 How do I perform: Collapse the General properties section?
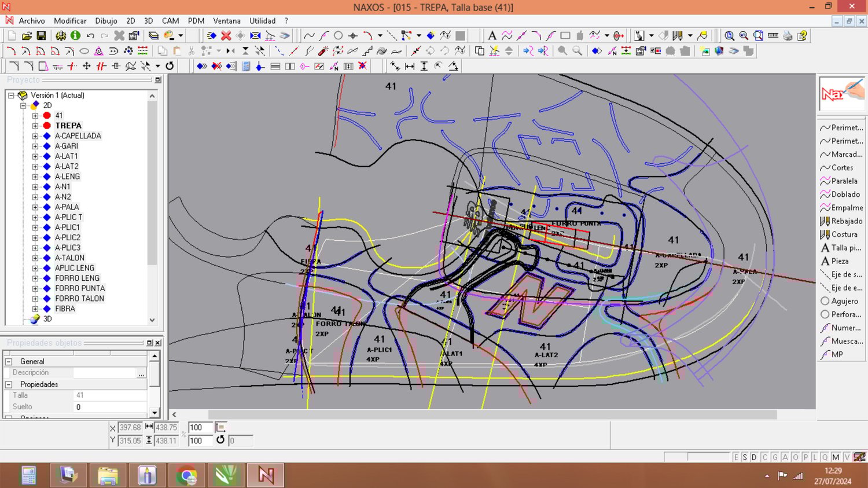pyautogui.click(x=9, y=361)
